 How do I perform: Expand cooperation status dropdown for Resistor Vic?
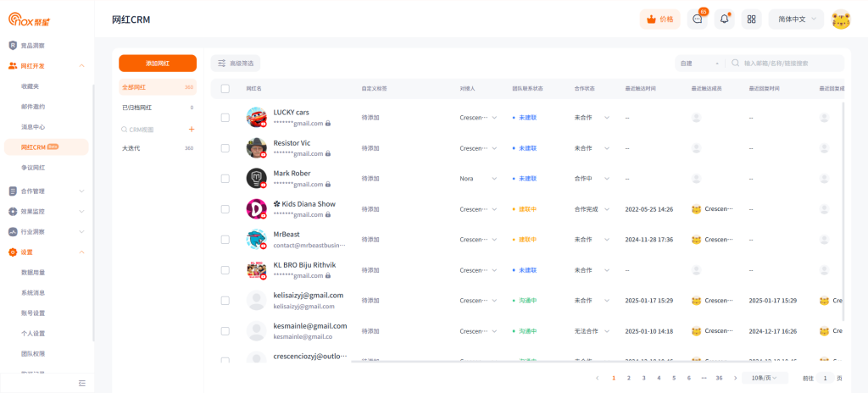pyautogui.click(x=607, y=148)
